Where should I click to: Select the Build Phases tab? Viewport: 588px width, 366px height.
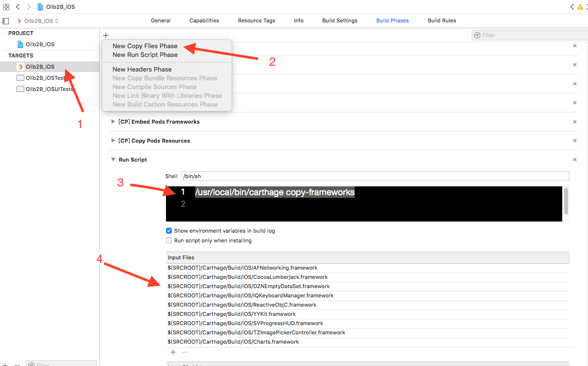392,20
